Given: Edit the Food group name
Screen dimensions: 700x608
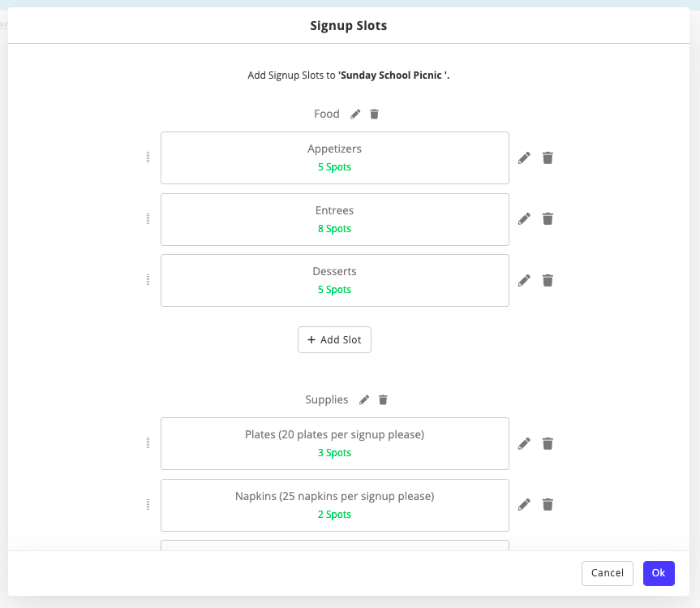Looking at the screenshot, I should pyautogui.click(x=355, y=114).
